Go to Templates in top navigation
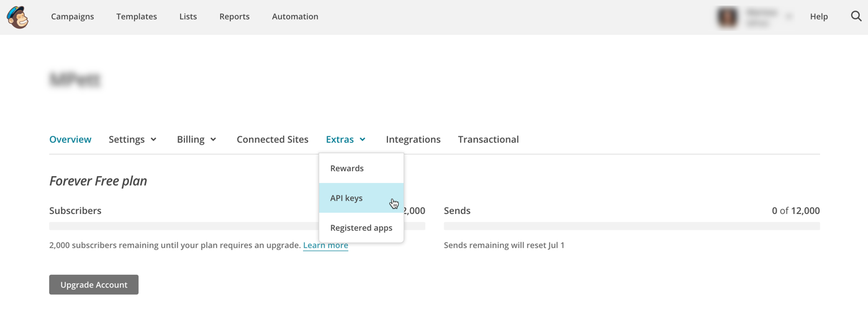868x317 pixels. pyautogui.click(x=137, y=17)
